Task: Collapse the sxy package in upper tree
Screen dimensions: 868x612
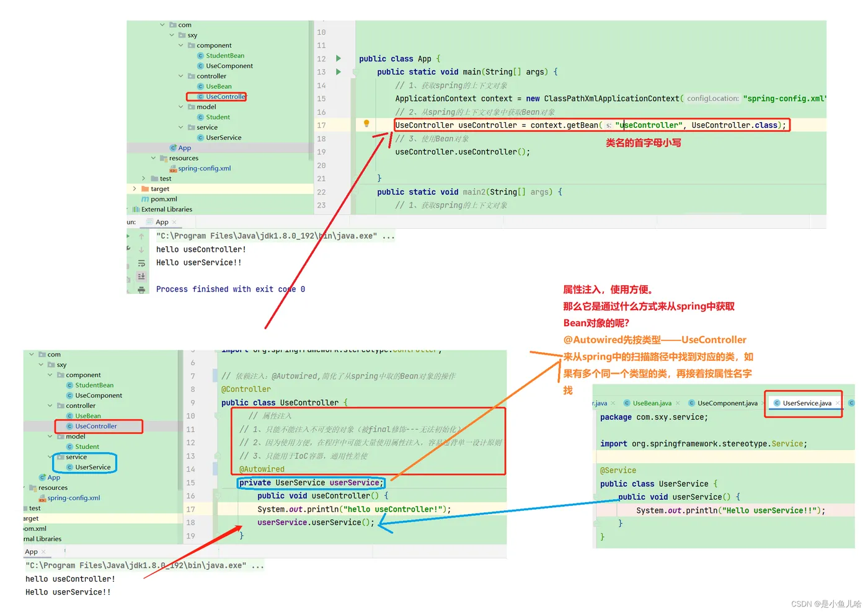Action: click(x=172, y=35)
